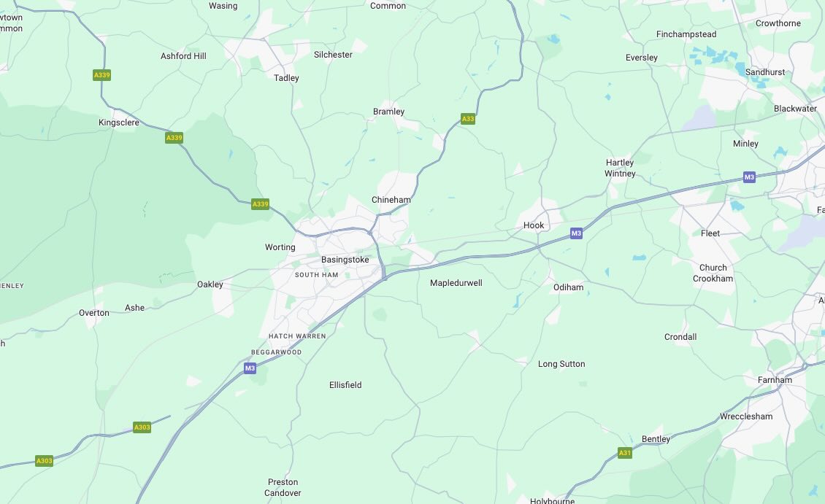Click the Odiham village label
Viewport: 825px width, 504px height.
(x=568, y=287)
